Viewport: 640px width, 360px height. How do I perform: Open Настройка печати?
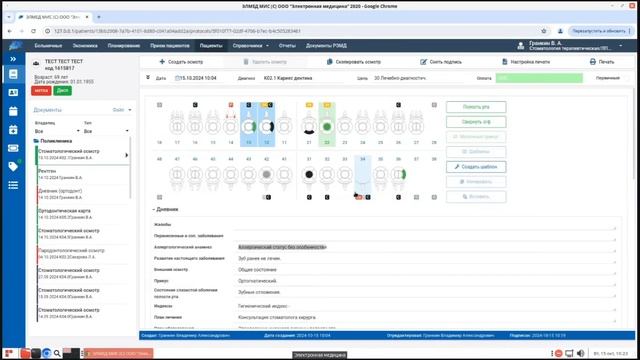526,62
